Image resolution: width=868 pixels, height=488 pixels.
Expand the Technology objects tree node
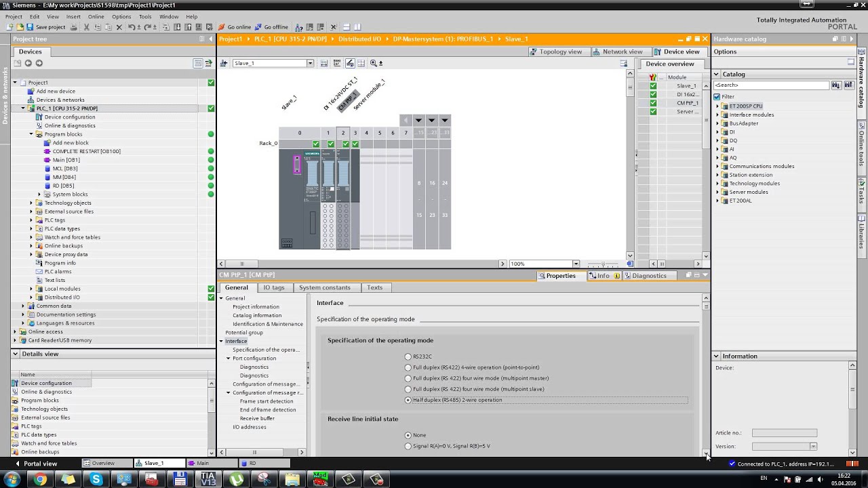[31, 203]
